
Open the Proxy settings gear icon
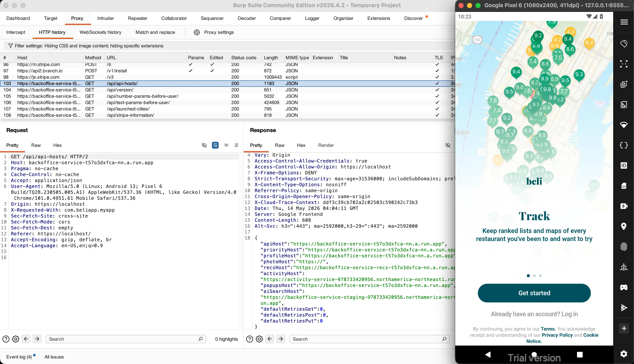click(x=197, y=32)
